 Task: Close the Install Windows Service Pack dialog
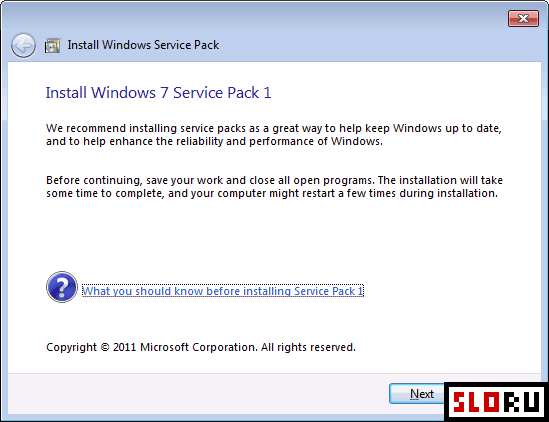pos(523,19)
